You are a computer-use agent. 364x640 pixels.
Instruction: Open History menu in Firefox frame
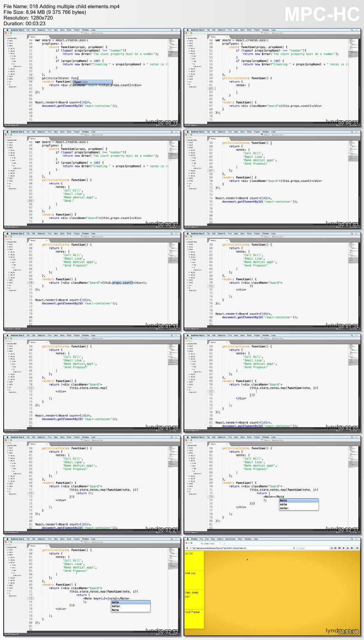(x=220, y=539)
